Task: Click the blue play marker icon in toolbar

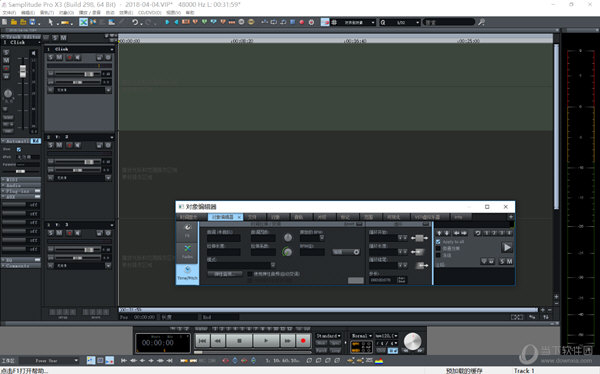Action: 167,22
